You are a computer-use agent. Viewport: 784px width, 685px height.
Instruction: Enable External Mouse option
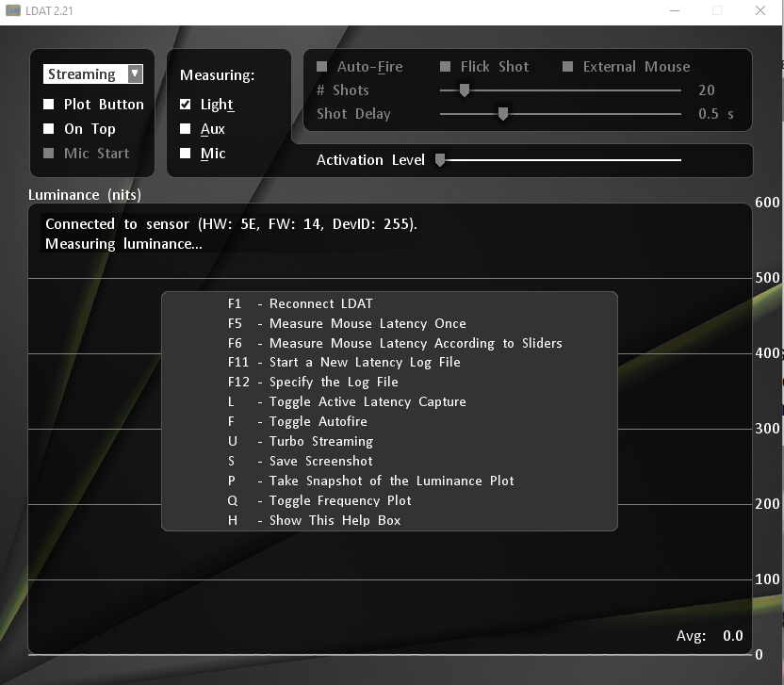pyautogui.click(x=567, y=66)
